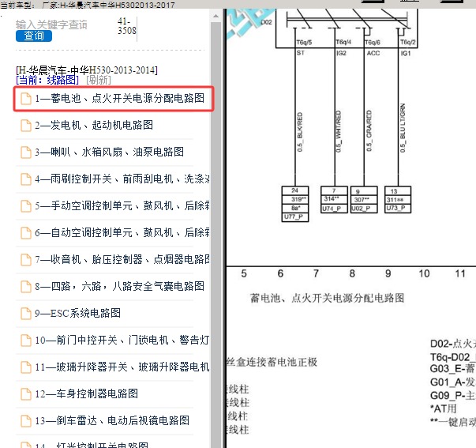Image resolution: width=476 pixels, height=448 pixels.
Task: Click the T6q/5 pin label
Action: pyautogui.click(x=304, y=43)
